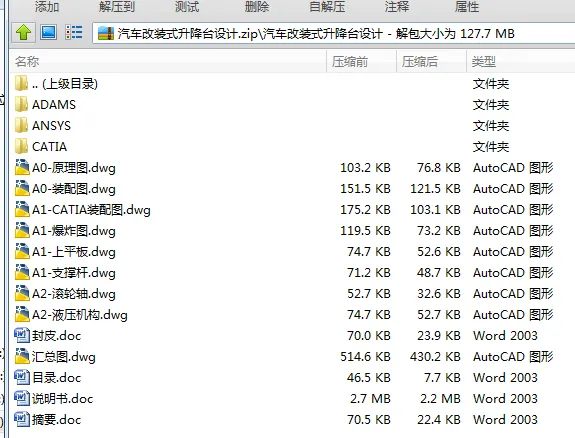Click the blue preview pane icon
575x438 pixels.
49,32
